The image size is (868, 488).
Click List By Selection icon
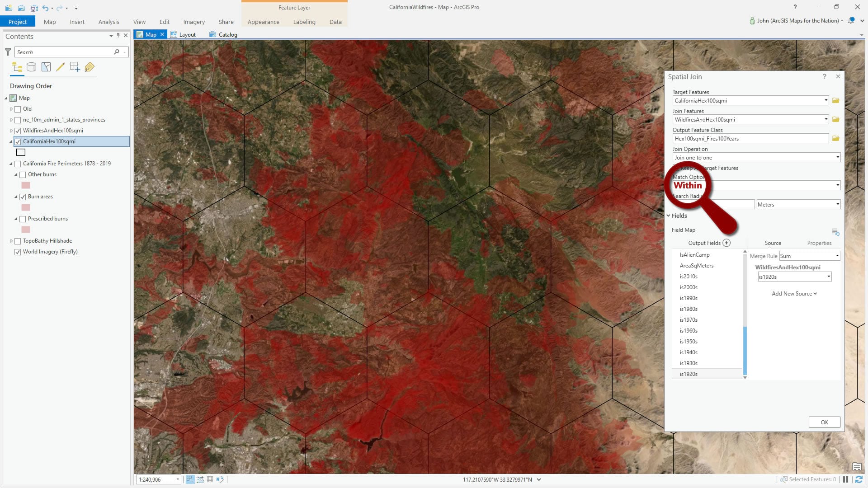point(46,67)
